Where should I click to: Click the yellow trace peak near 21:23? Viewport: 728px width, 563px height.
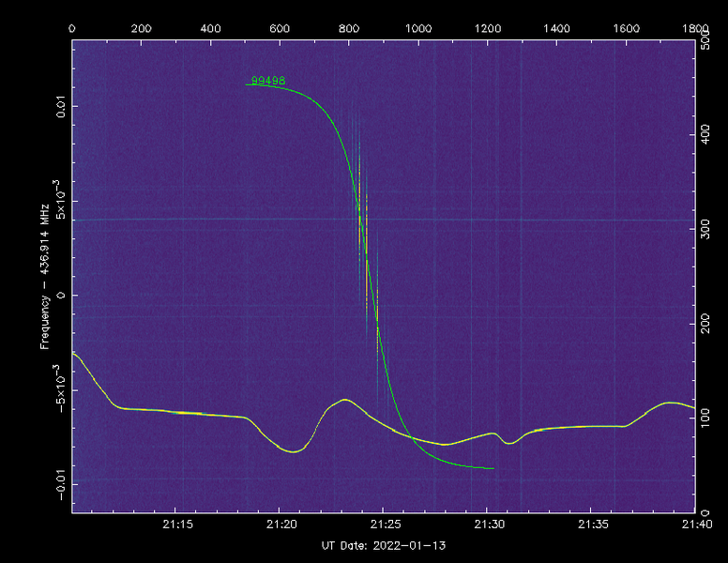[344, 400]
